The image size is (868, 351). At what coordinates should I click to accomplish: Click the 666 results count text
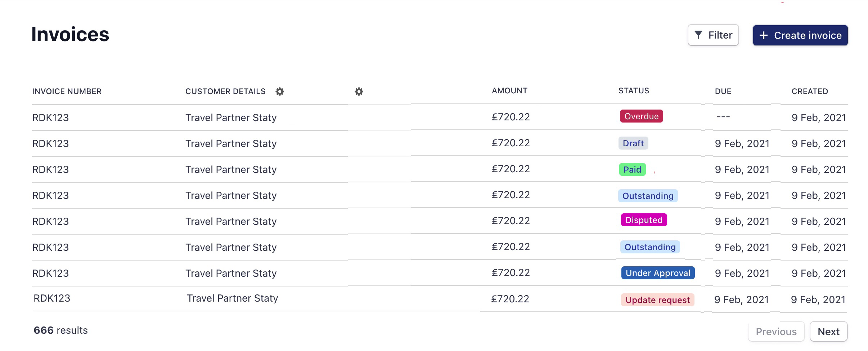point(60,330)
